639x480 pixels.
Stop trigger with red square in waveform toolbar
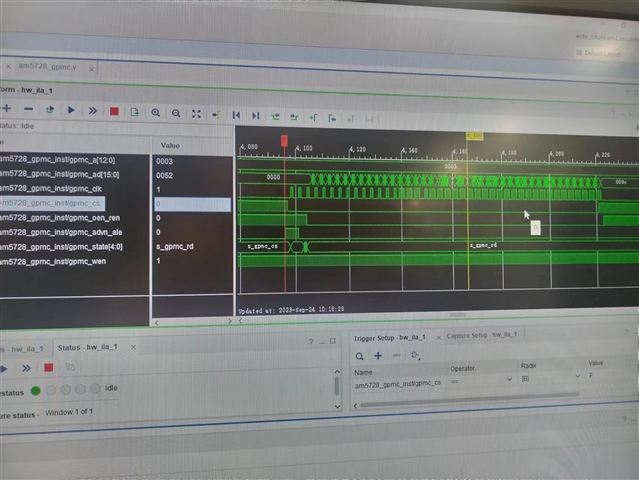[114, 111]
